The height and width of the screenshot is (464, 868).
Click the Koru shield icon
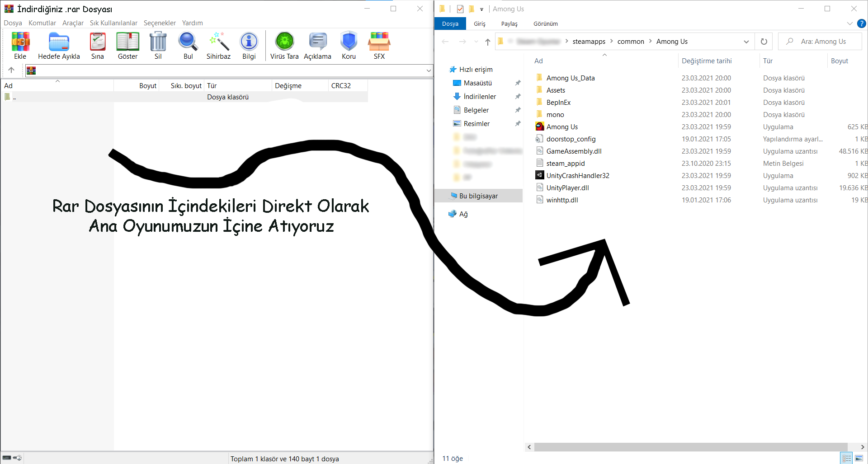pos(349,42)
